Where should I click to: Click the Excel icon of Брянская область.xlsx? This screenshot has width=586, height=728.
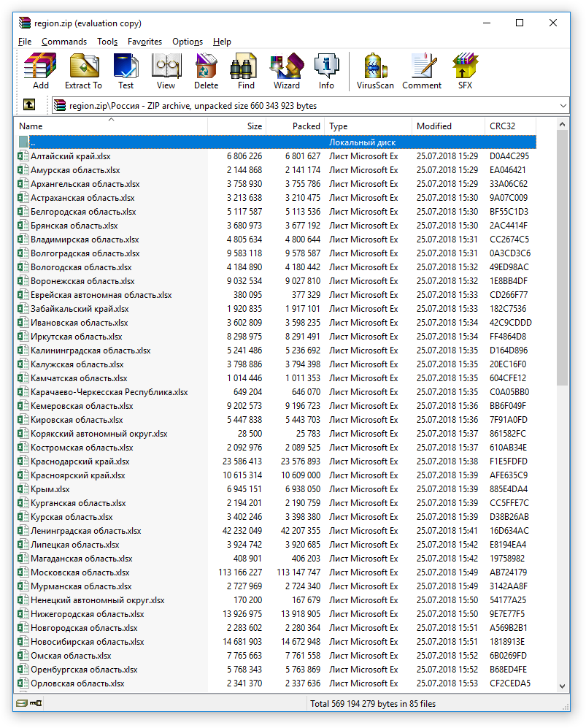point(23,225)
